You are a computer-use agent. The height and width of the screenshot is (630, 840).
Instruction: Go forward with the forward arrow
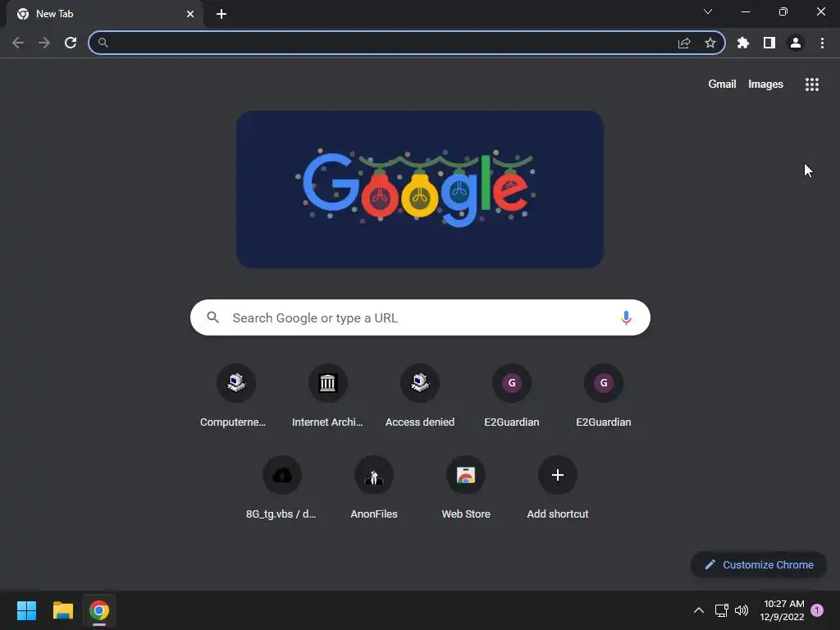(44, 43)
